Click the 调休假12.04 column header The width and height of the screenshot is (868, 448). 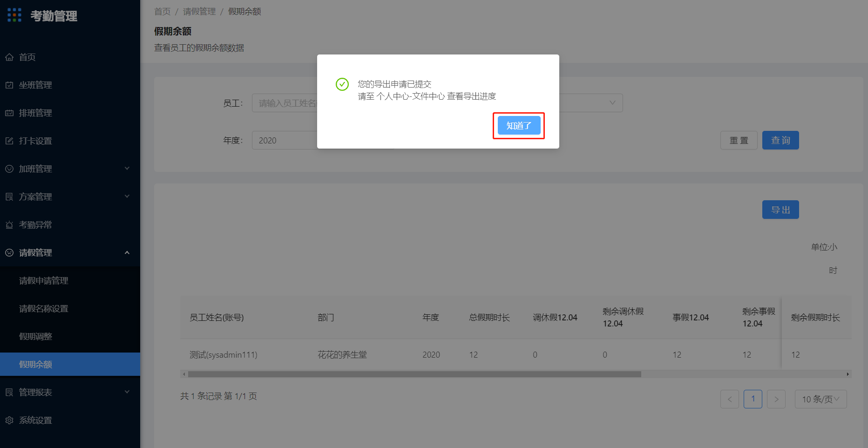555,318
